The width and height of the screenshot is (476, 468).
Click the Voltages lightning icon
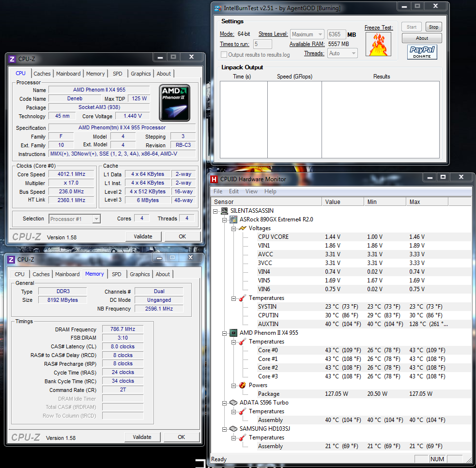(242, 228)
